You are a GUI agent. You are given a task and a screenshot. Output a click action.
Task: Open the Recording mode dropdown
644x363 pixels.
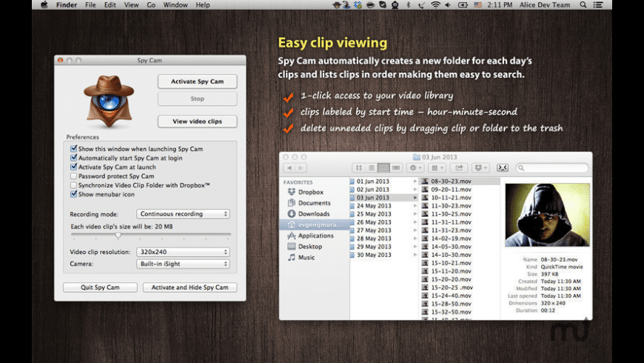(x=183, y=214)
